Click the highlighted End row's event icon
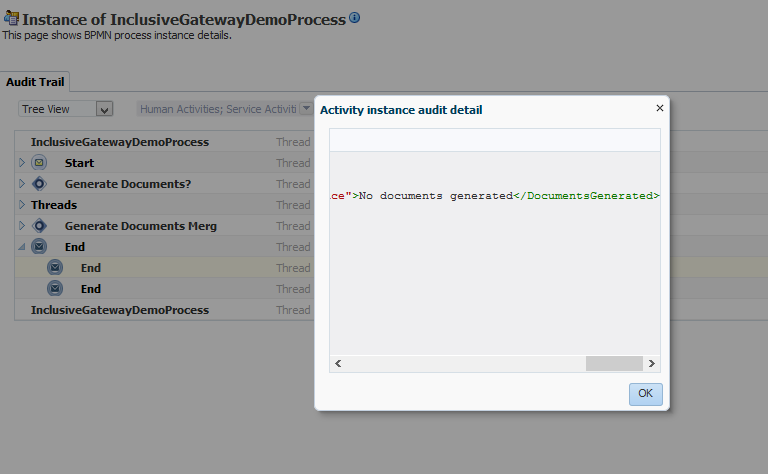Screen dimensions: 768x474 [55, 268]
